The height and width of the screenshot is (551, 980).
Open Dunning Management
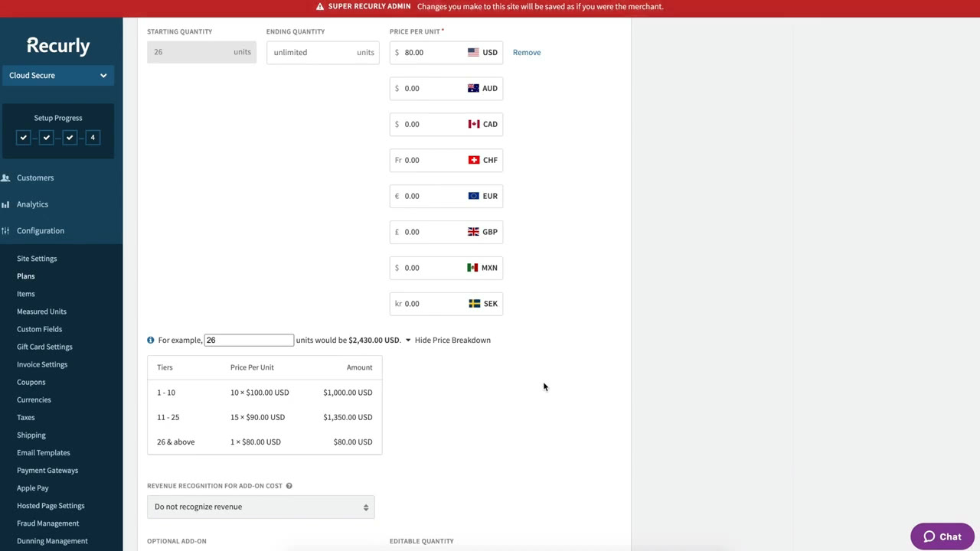pyautogui.click(x=52, y=541)
